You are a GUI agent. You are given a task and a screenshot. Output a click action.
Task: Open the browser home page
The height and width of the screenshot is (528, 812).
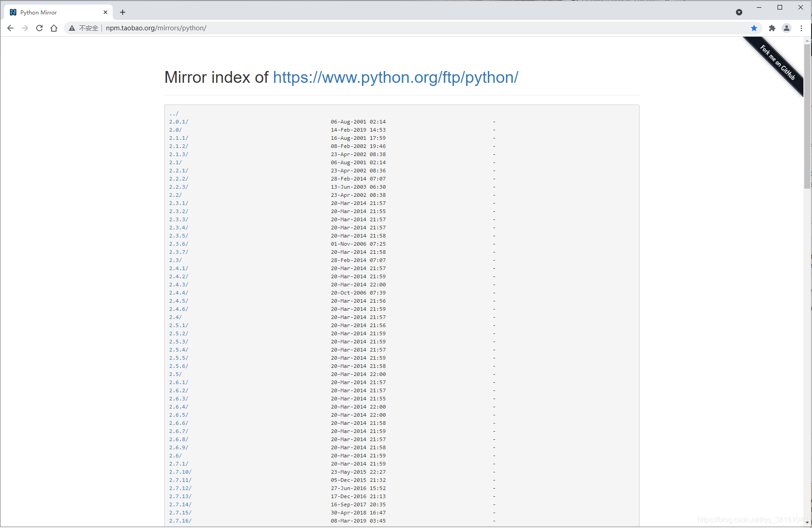(54, 28)
